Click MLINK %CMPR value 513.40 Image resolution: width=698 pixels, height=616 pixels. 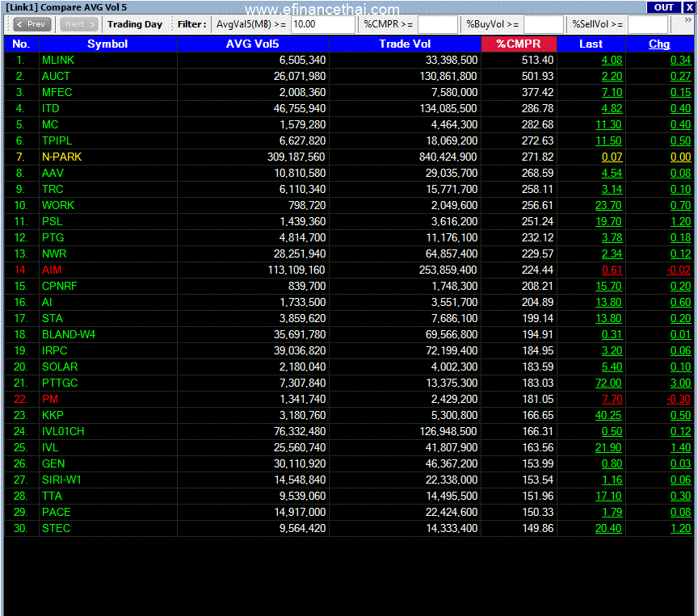click(537, 60)
